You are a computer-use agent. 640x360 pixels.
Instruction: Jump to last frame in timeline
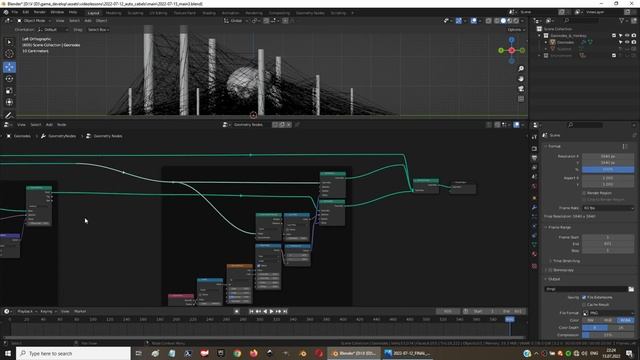(285, 311)
